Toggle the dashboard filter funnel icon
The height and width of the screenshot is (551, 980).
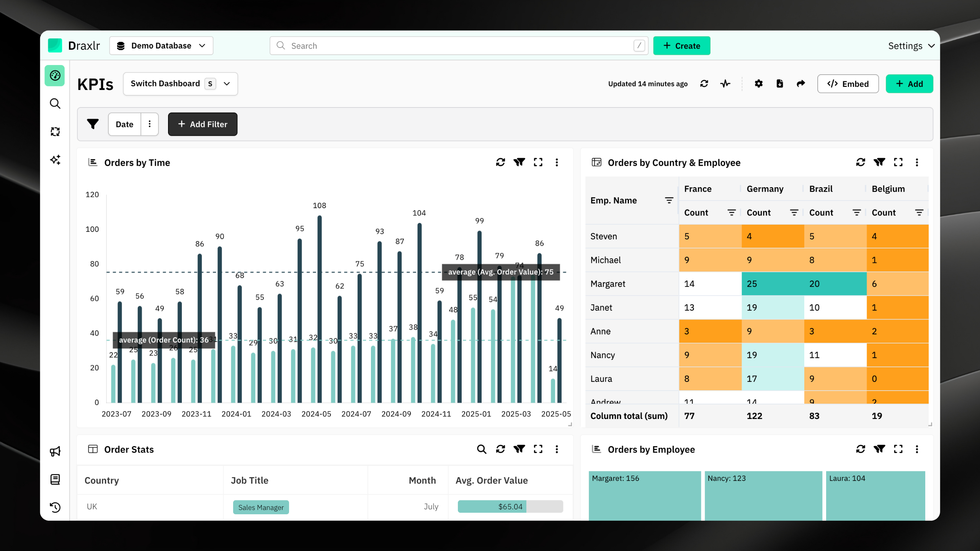[93, 124]
